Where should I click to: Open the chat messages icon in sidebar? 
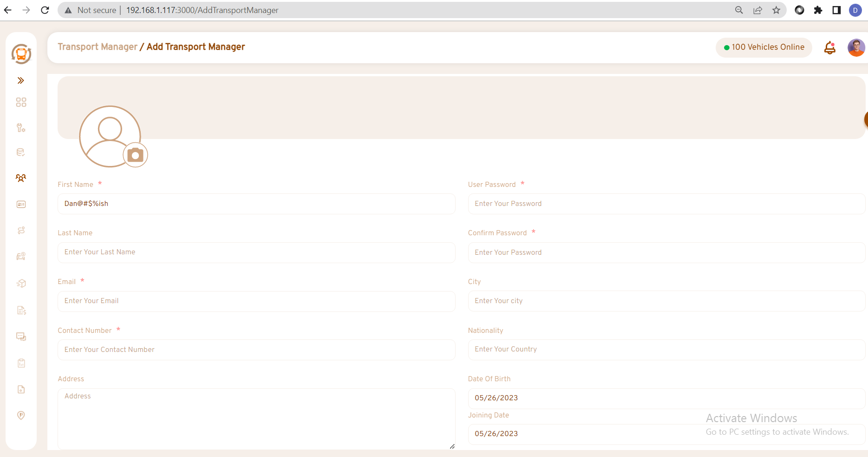(21, 337)
